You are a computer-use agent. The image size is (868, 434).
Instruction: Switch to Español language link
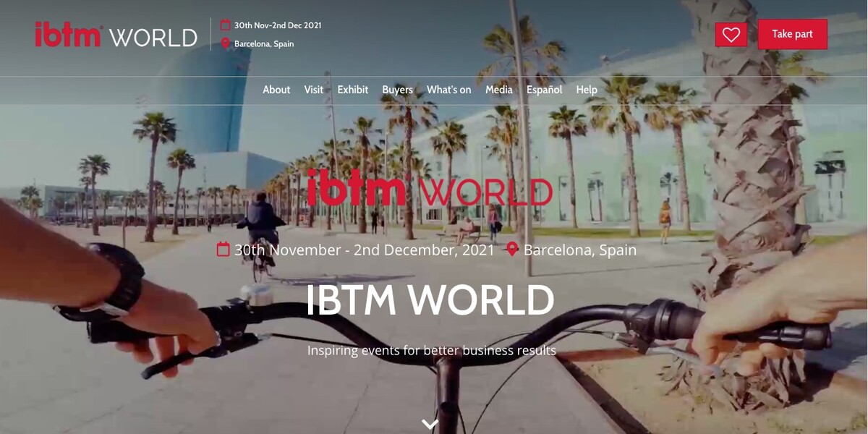tap(545, 90)
